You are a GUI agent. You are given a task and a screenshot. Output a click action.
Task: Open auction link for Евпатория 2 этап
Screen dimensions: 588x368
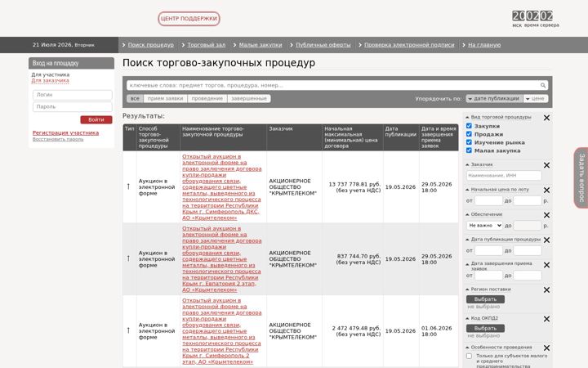pyautogui.click(x=221, y=259)
